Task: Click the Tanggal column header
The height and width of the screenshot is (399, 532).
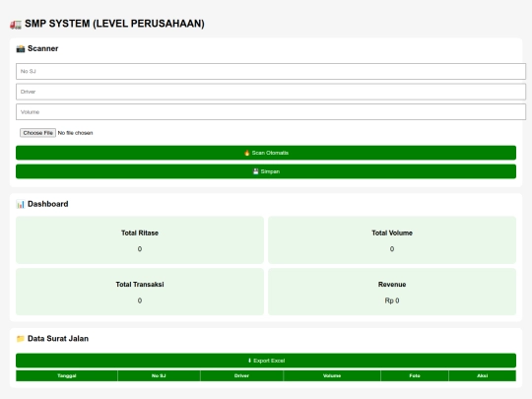Action: pyautogui.click(x=67, y=375)
